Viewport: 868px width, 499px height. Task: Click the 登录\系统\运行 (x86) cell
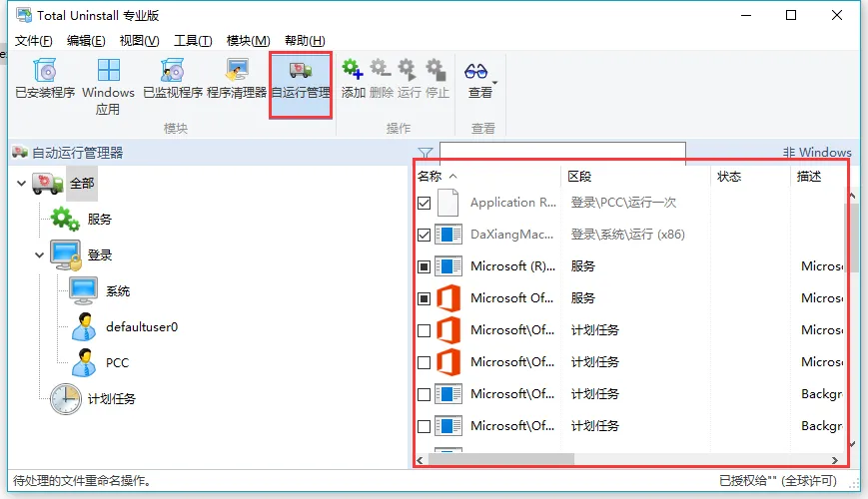[627, 235]
